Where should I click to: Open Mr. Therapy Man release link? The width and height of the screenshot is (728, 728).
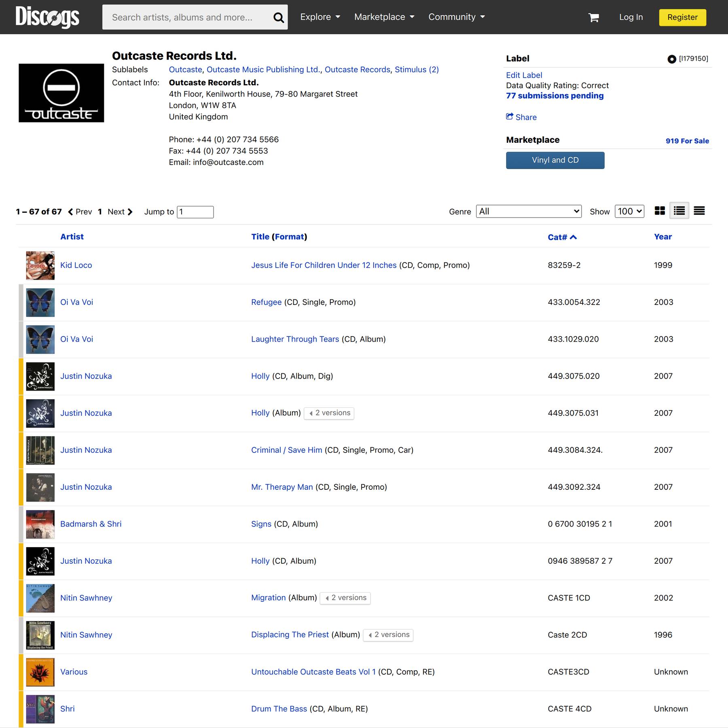tap(282, 487)
